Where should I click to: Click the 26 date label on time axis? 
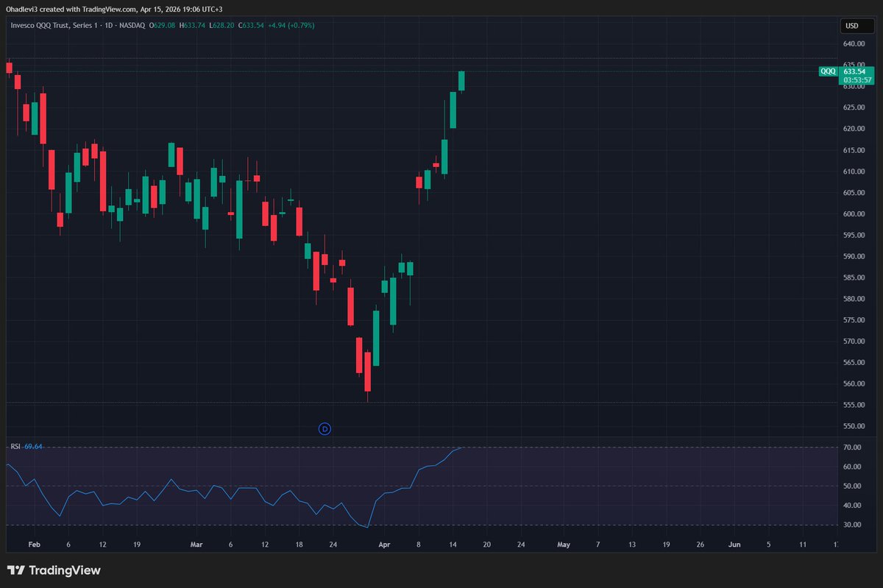pyautogui.click(x=700, y=545)
